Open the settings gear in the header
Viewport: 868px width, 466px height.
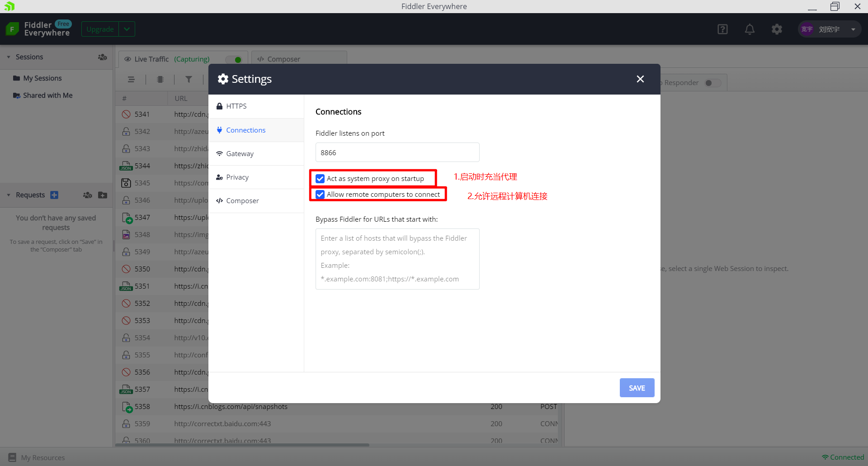coord(777,29)
